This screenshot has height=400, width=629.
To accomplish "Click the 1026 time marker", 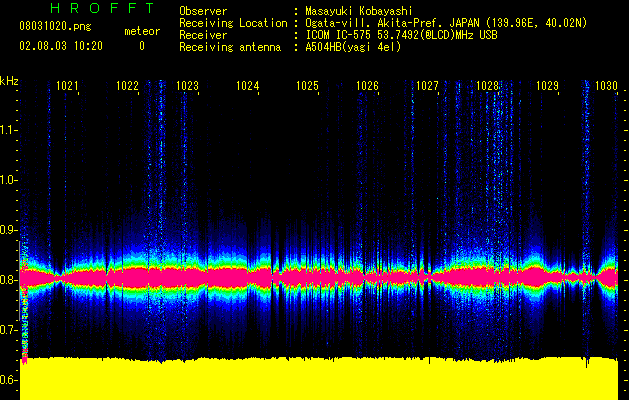I will pos(367,86).
